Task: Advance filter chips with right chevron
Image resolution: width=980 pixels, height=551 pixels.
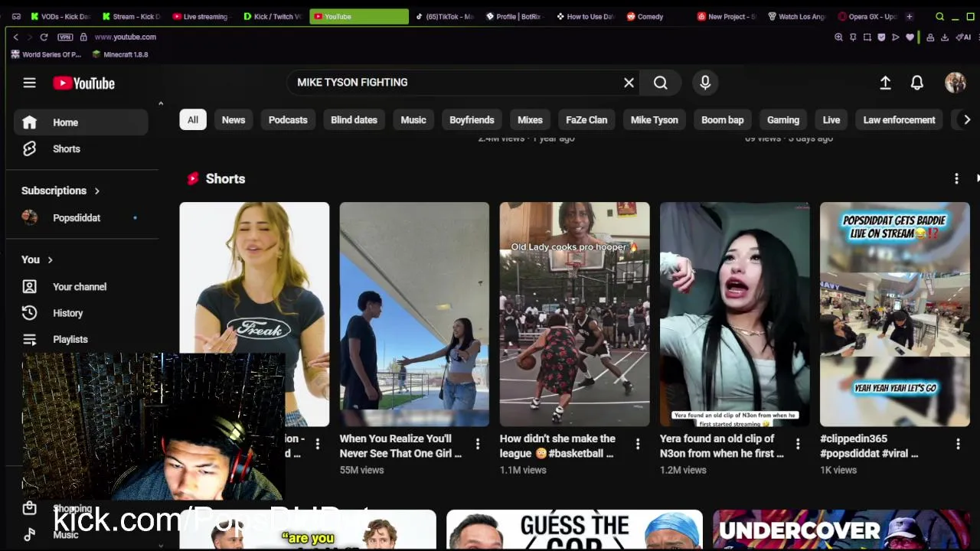Action: pos(967,119)
